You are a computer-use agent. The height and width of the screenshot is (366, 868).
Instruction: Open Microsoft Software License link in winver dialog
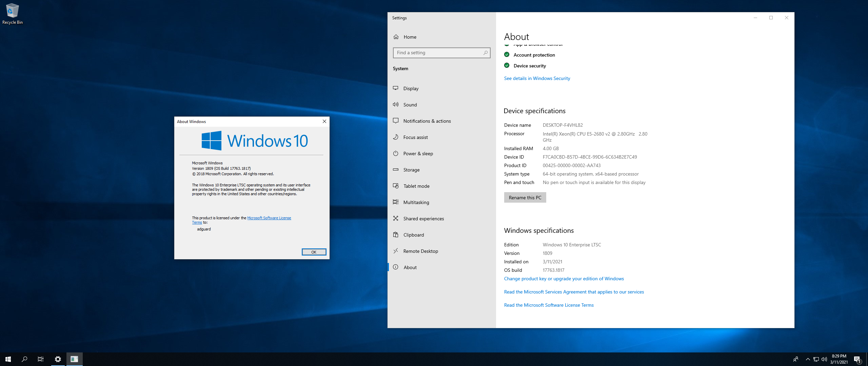[269, 218]
